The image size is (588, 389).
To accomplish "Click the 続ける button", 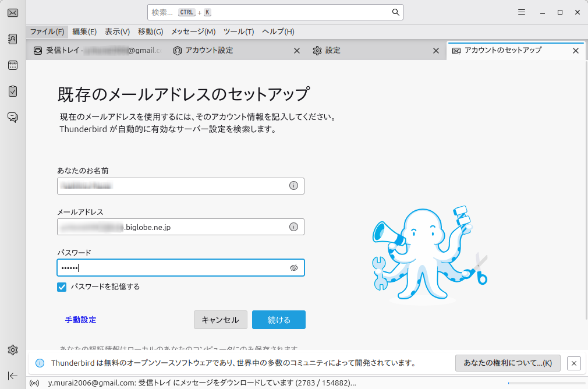I will 278,320.
